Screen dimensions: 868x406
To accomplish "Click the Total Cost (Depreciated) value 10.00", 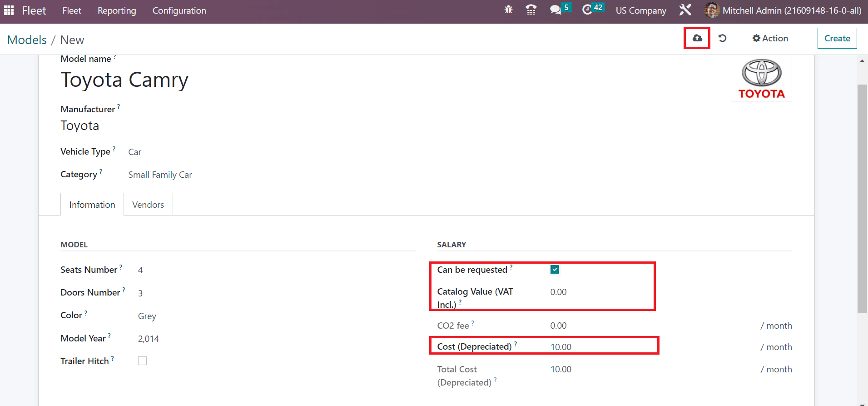I will tap(561, 369).
